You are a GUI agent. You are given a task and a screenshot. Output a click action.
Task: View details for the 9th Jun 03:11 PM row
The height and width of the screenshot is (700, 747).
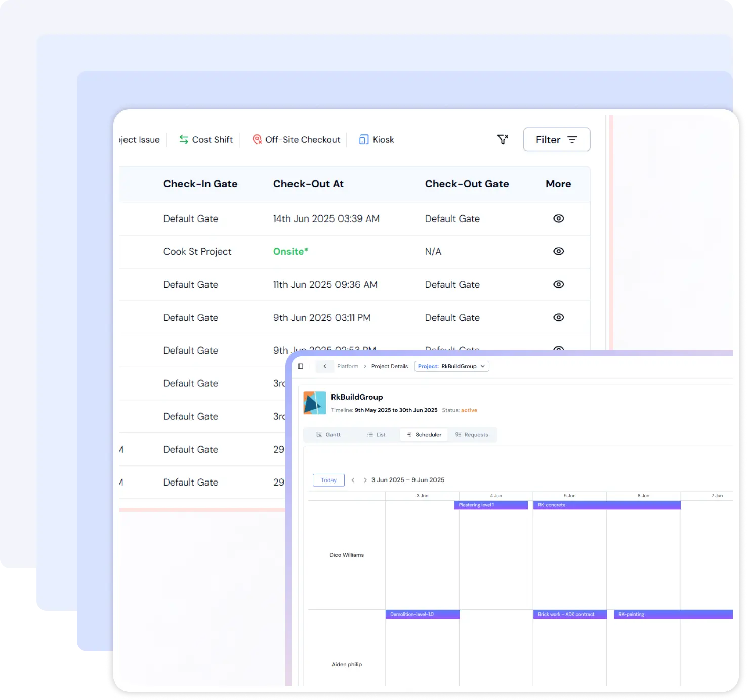click(x=559, y=317)
